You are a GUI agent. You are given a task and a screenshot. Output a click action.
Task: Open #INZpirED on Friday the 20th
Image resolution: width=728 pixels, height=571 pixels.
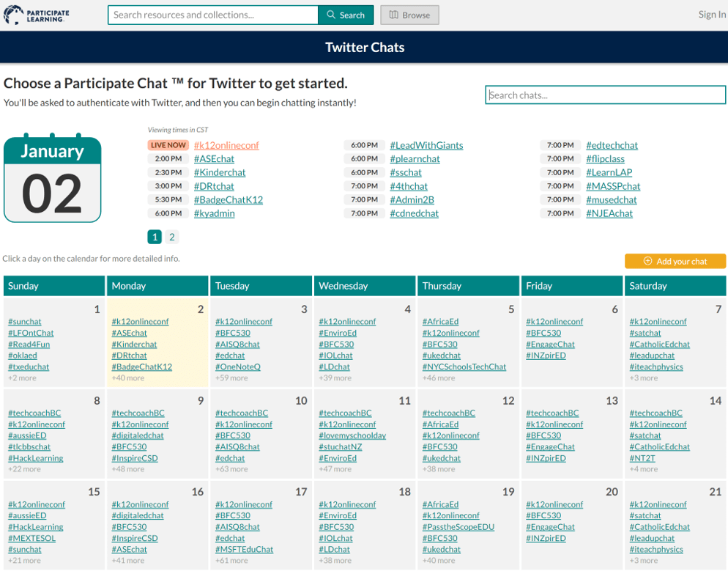546,539
